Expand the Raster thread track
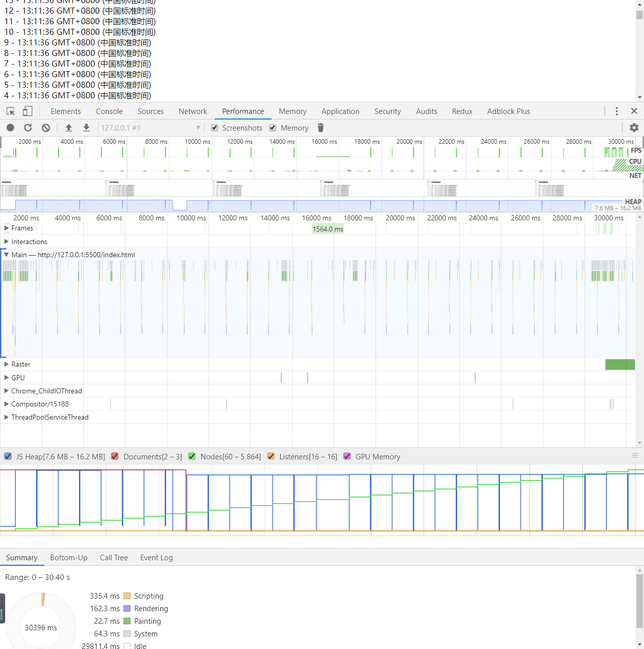The image size is (644, 649). click(x=7, y=364)
